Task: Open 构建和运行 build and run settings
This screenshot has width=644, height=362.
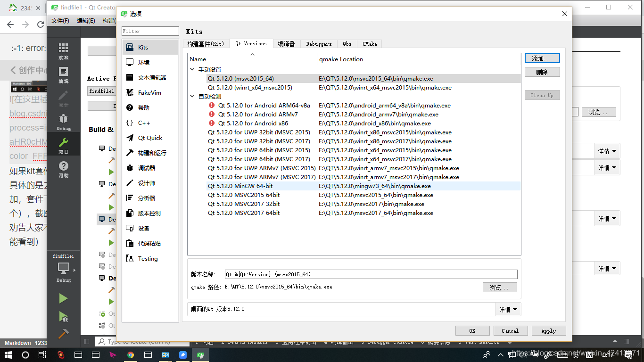Action: pyautogui.click(x=150, y=153)
